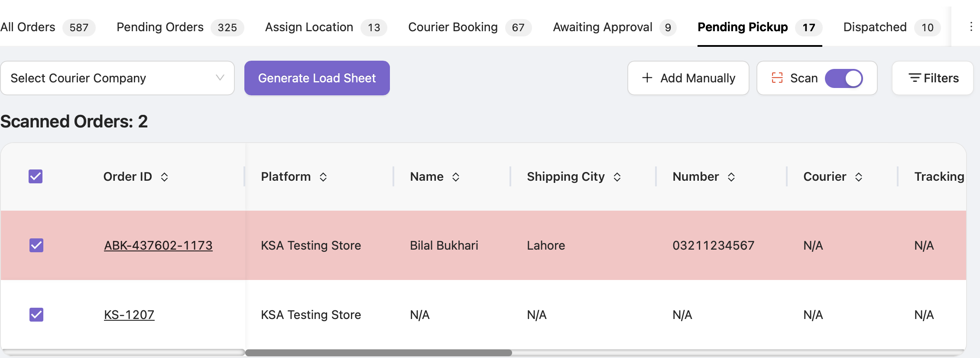Click the red Scan barcode icon
Image resolution: width=980 pixels, height=358 pixels.
[x=777, y=78]
